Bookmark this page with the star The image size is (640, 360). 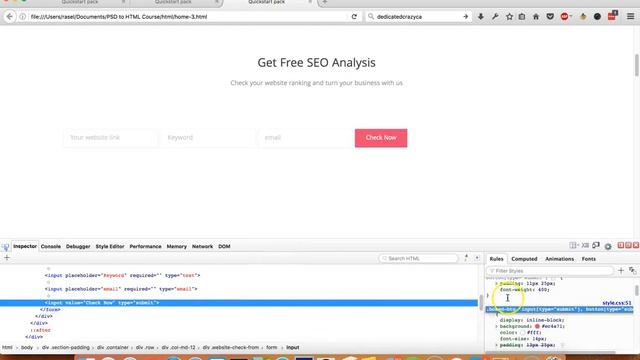pos(509,17)
